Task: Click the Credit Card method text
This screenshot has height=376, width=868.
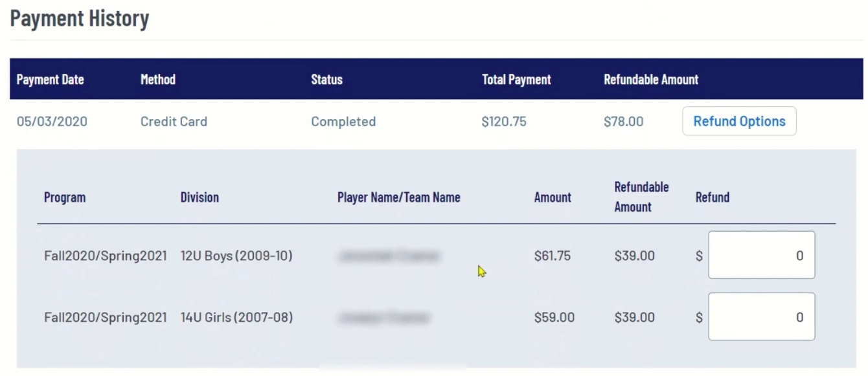Action: [x=174, y=122]
